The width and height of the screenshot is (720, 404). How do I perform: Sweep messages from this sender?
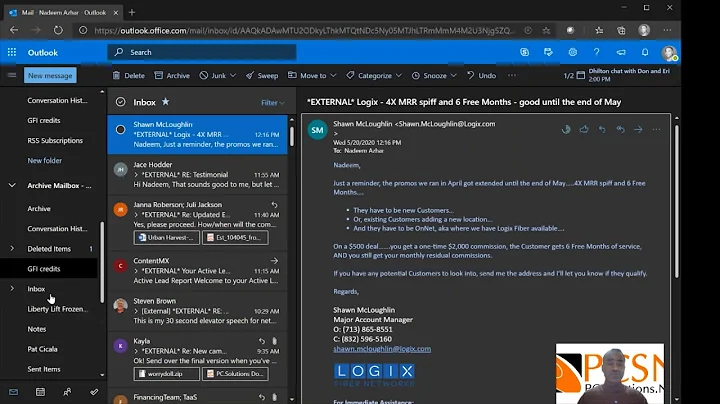(262, 75)
